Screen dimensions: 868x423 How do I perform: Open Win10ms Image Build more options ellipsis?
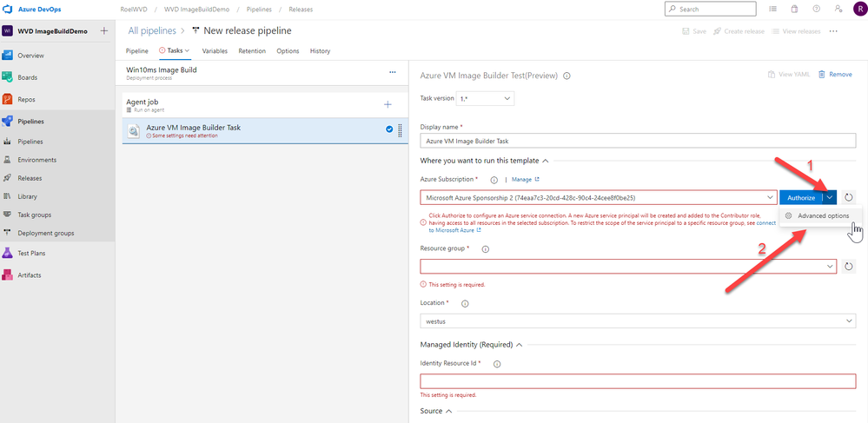pos(393,72)
